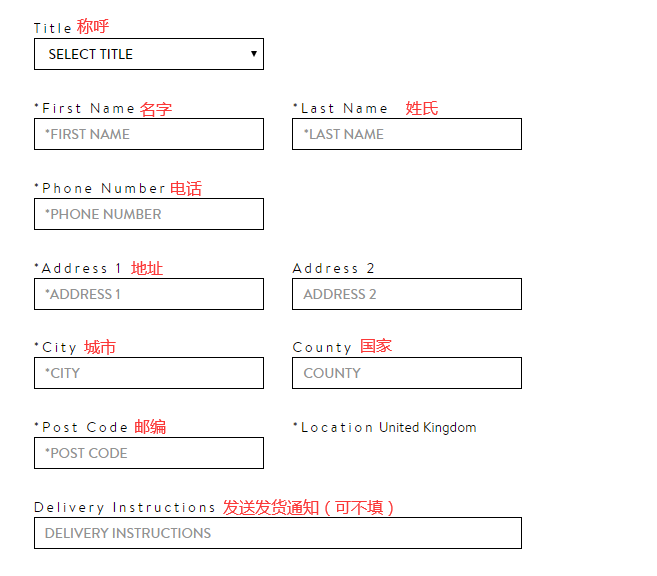Click the United Kingdom location text
The image size is (657, 576).
tap(427, 427)
